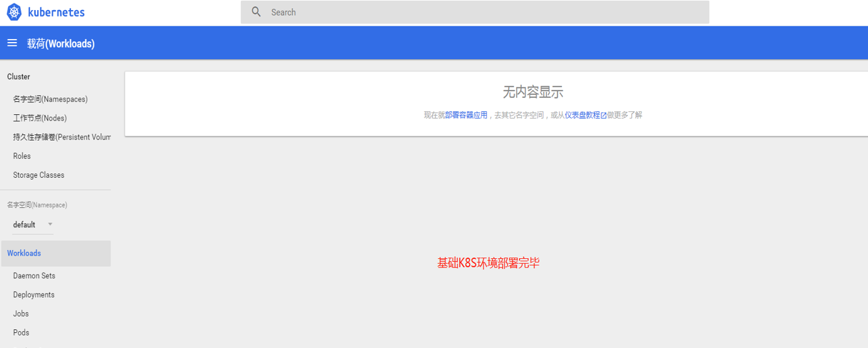Click the search magnifier icon
This screenshot has height=348, width=868.
(256, 12)
